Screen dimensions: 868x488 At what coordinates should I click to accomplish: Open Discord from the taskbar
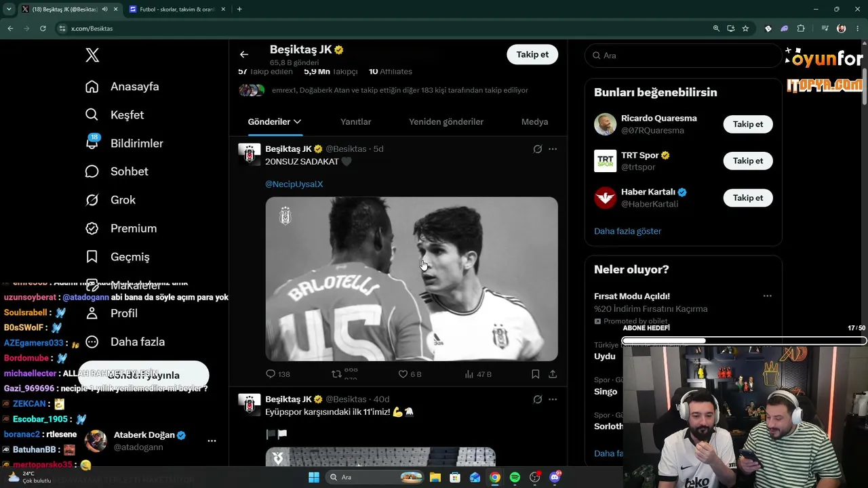pos(555,477)
